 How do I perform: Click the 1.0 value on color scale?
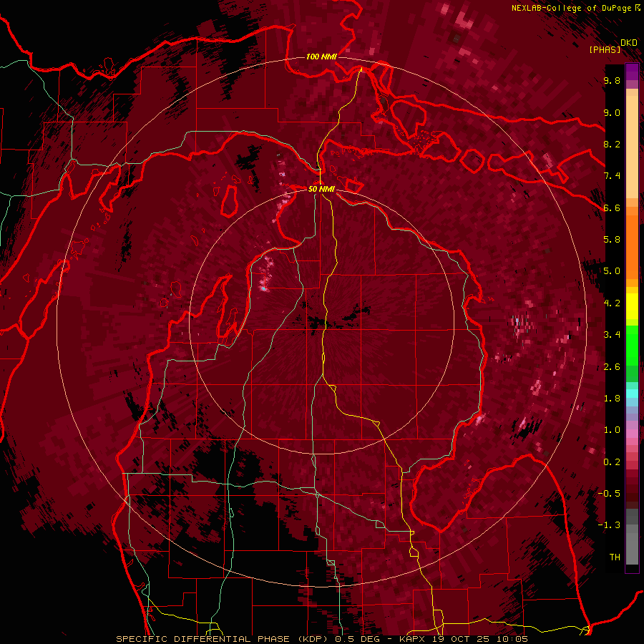tap(612, 430)
